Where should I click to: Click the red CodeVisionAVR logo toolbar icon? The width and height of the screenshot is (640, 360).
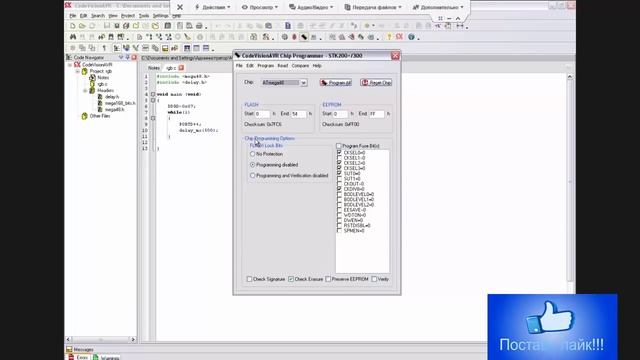point(399,37)
